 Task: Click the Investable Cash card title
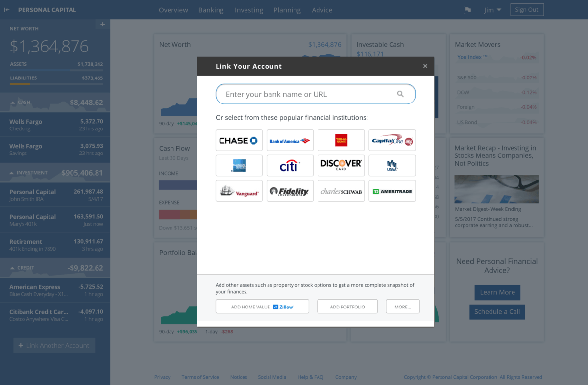[x=380, y=44]
